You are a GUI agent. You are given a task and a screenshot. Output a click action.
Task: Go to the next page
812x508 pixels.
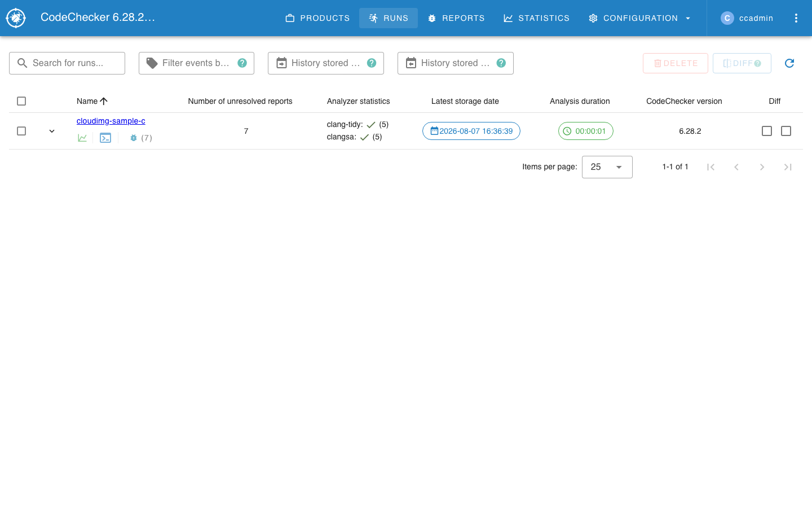(762, 167)
